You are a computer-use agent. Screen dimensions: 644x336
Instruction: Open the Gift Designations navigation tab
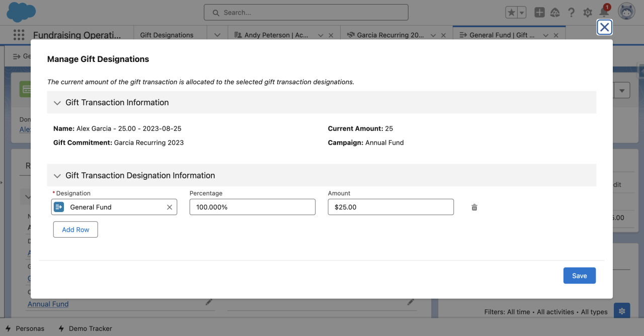(x=167, y=35)
